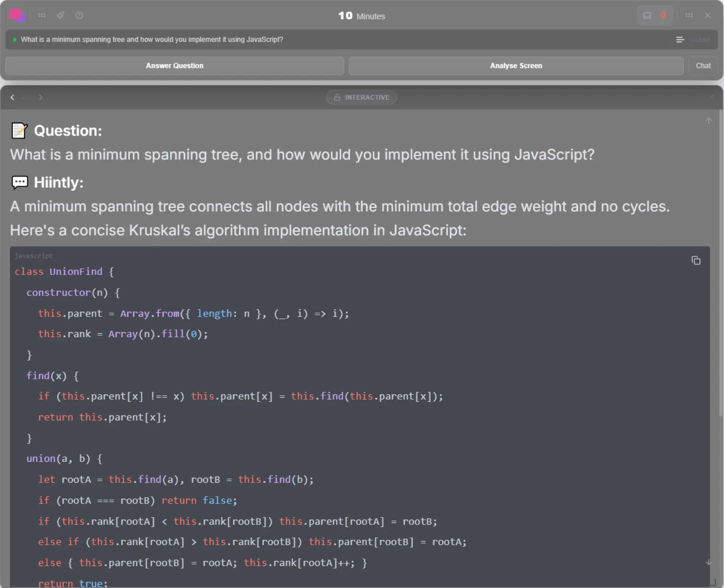Close the top overlay bar
724x588 pixels.
(x=708, y=15)
